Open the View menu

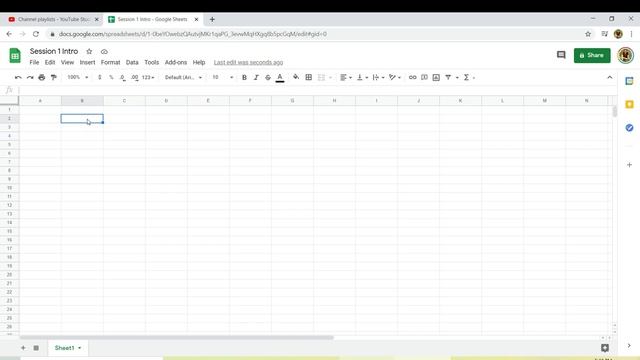coord(67,62)
